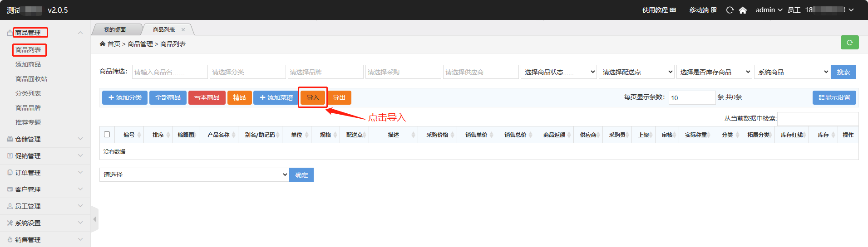Open the 选择商品状态 dropdown

tap(559, 72)
